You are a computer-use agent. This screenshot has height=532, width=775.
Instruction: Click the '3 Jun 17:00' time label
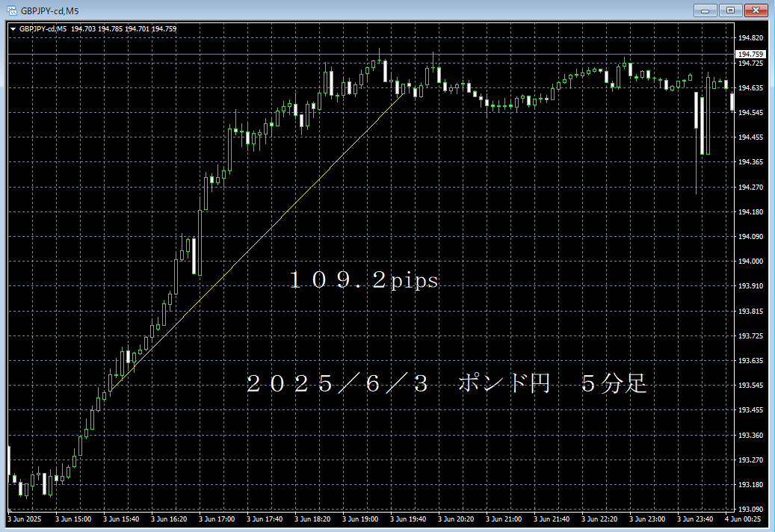pos(217,519)
